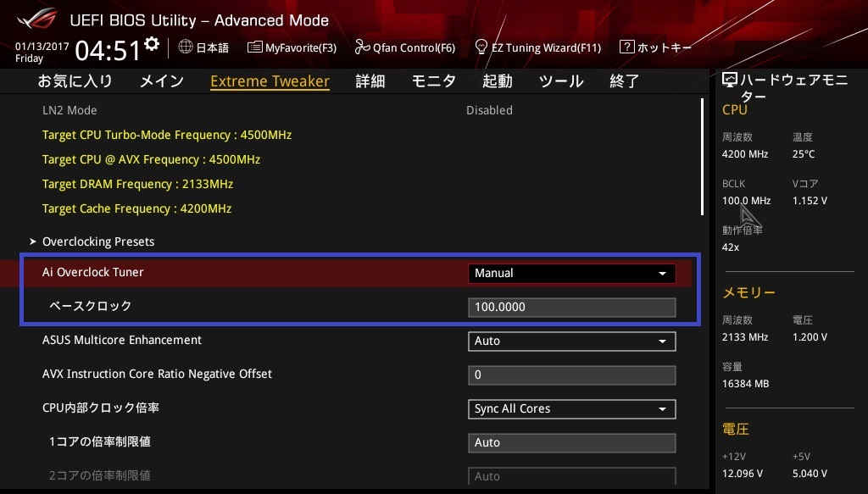This screenshot has width=868, height=494.
Task: Open MyFavorite(F3) list
Action: [292, 47]
